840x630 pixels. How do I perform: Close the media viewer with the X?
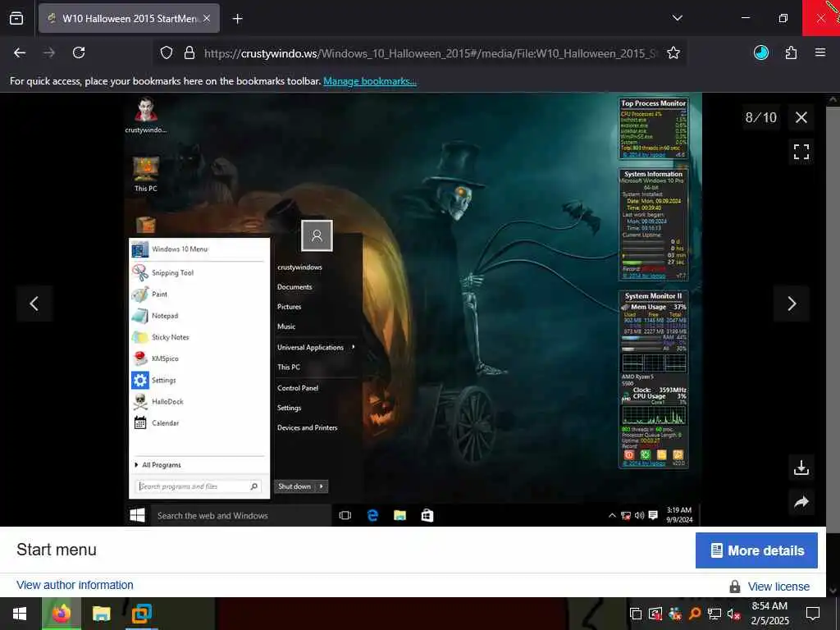click(801, 117)
